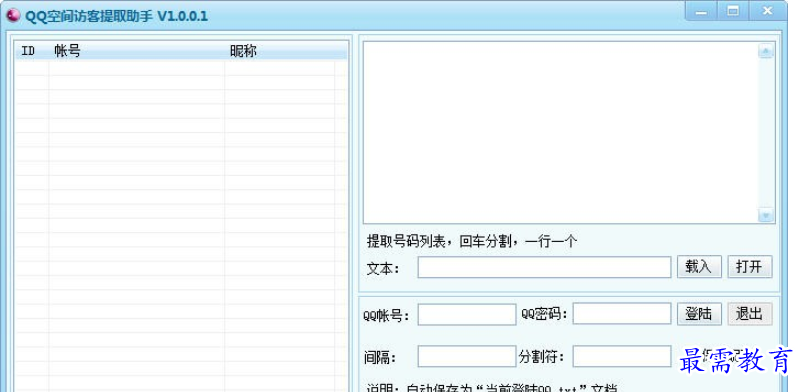Click the 登陆 button
The width and height of the screenshot is (801, 392).
click(x=699, y=314)
